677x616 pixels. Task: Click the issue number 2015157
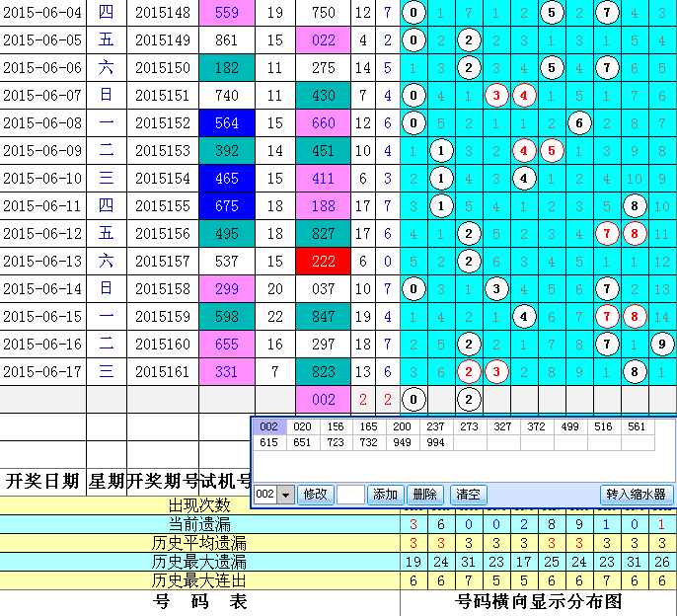[x=163, y=262]
